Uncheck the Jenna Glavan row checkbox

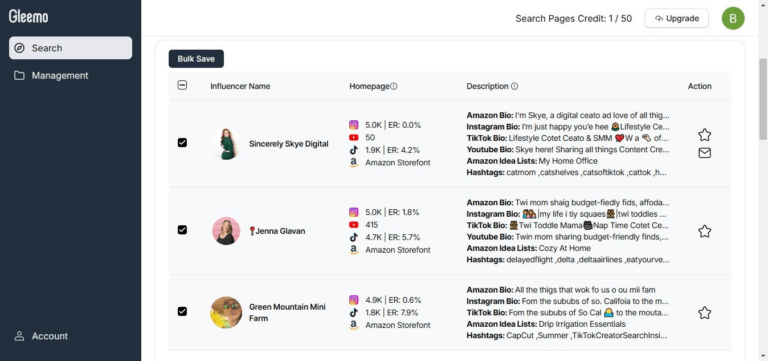click(182, 230)
